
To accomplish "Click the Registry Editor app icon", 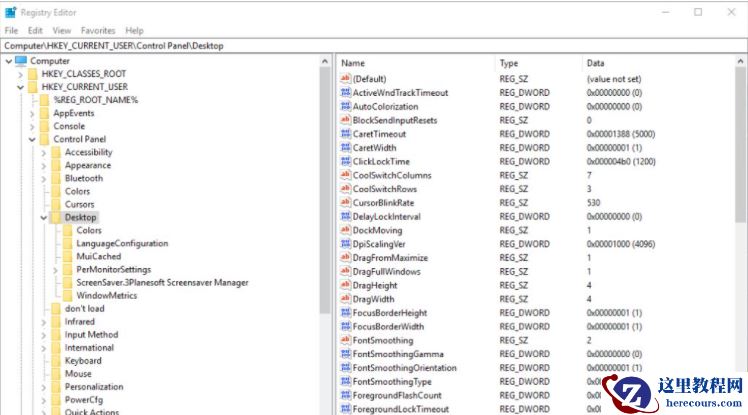I will coord(10,12).
